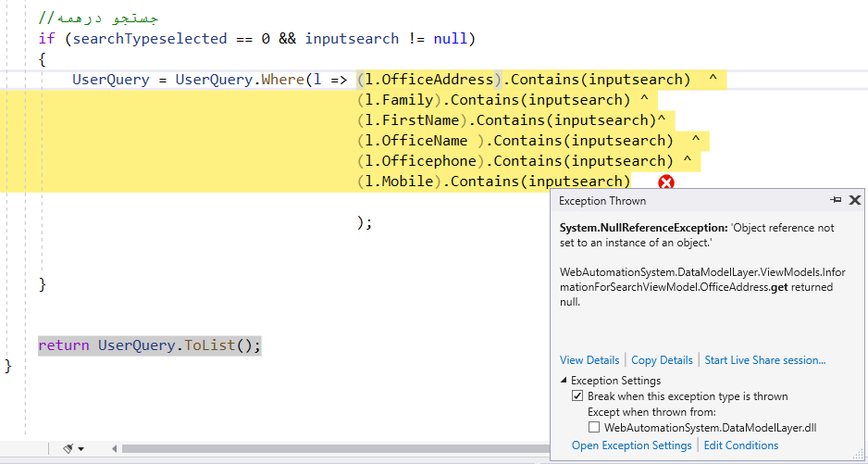Click l.OfficeName in the code

click(x=416, y=140)
